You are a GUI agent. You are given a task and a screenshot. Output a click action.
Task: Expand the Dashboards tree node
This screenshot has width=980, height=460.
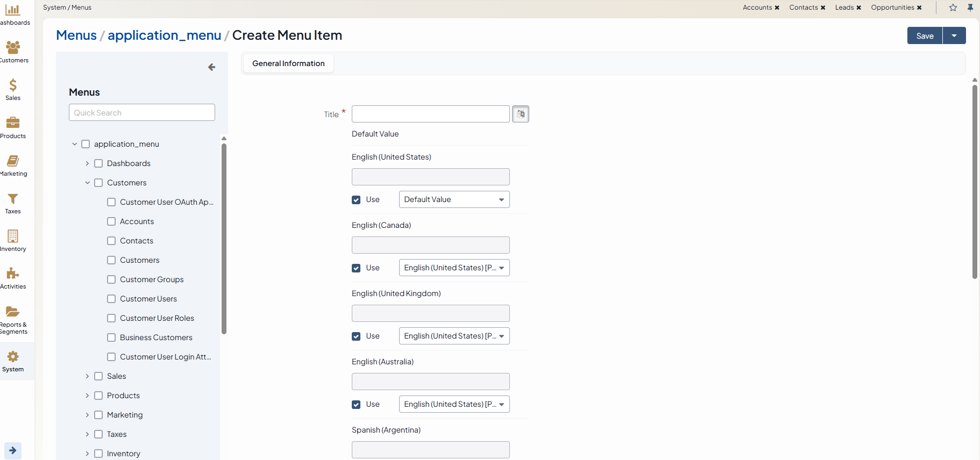pos(87,163)
